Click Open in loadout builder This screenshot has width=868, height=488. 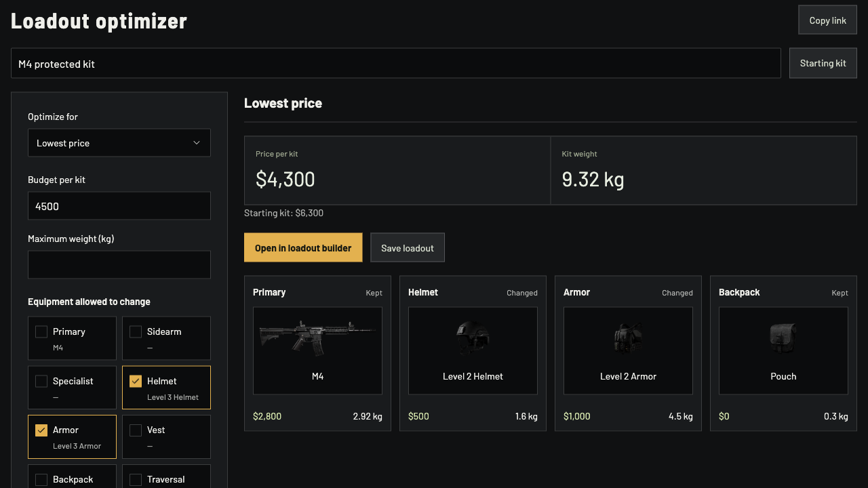(x=303, y=247)
